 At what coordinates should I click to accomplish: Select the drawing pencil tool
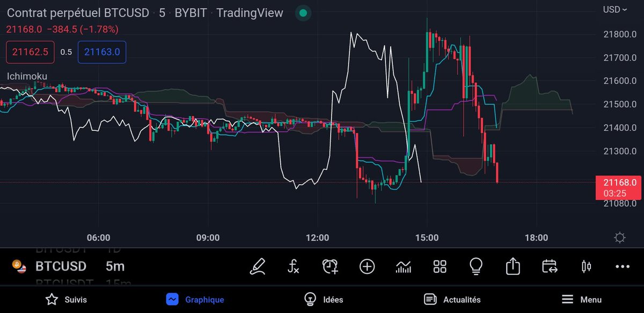[x=258, y=266]
